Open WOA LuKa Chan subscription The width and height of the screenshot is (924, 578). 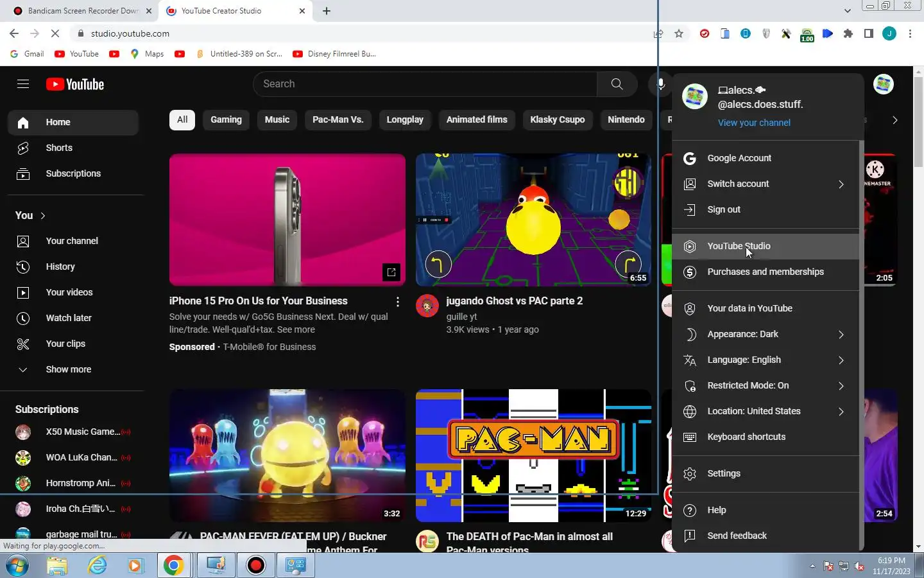(73, 457)
